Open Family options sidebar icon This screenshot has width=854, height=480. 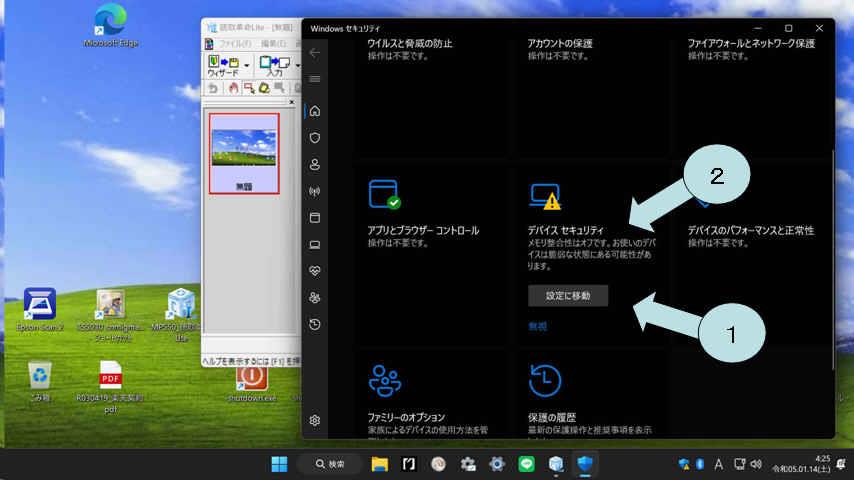pyautogui.click(x=315, y=297)
